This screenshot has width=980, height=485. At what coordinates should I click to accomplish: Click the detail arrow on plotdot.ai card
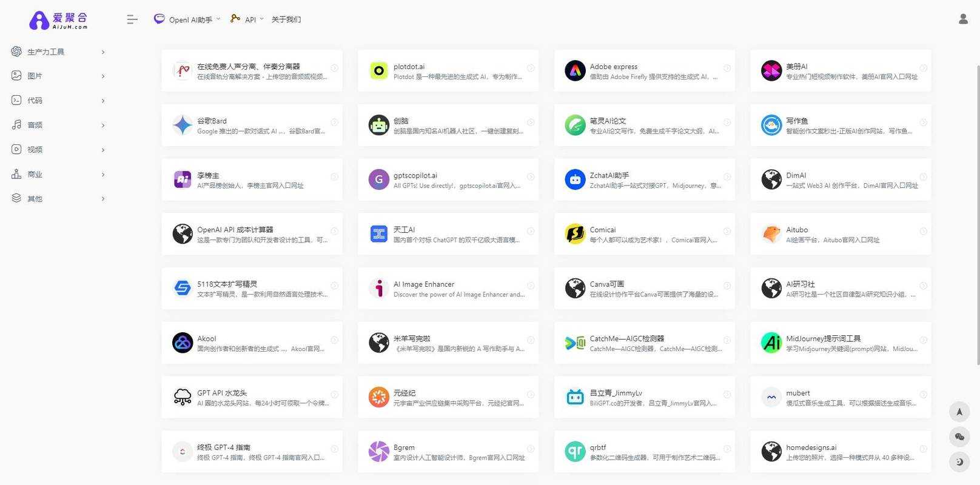click(531, 68)
